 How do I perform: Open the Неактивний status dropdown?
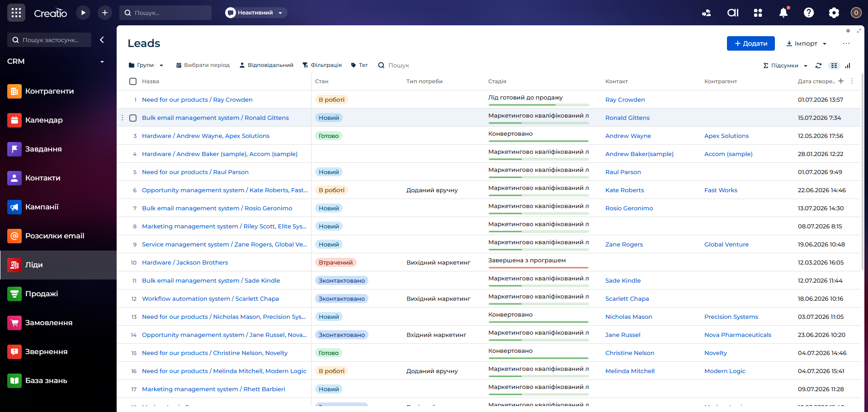tap(256, 13)
